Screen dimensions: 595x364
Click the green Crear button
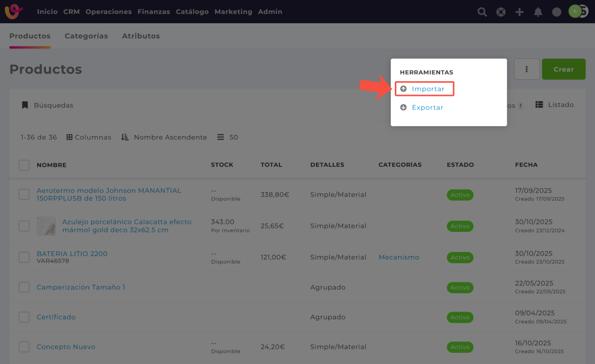[x=563, y=69]
